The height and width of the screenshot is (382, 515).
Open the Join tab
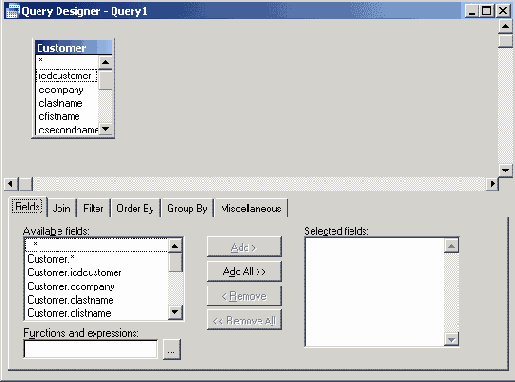click(x=62, y=208)
